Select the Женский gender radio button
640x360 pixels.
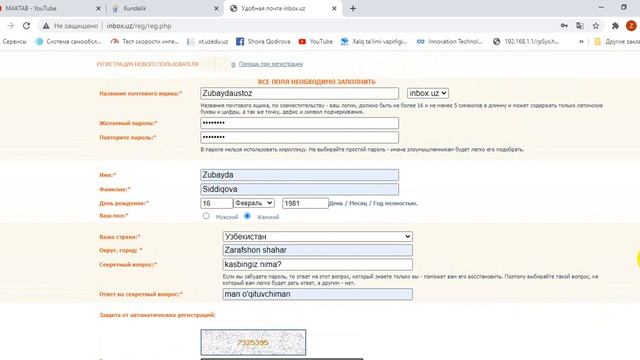[247, 216]
